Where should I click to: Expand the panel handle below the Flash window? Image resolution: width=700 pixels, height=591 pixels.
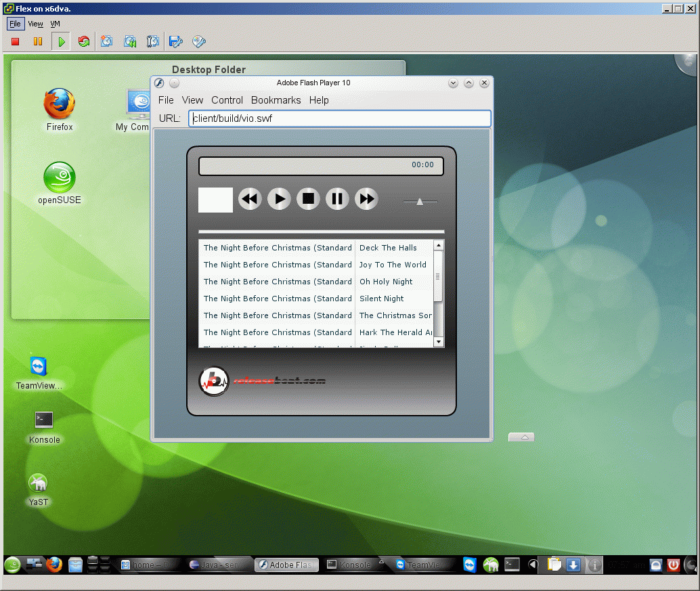521,437
